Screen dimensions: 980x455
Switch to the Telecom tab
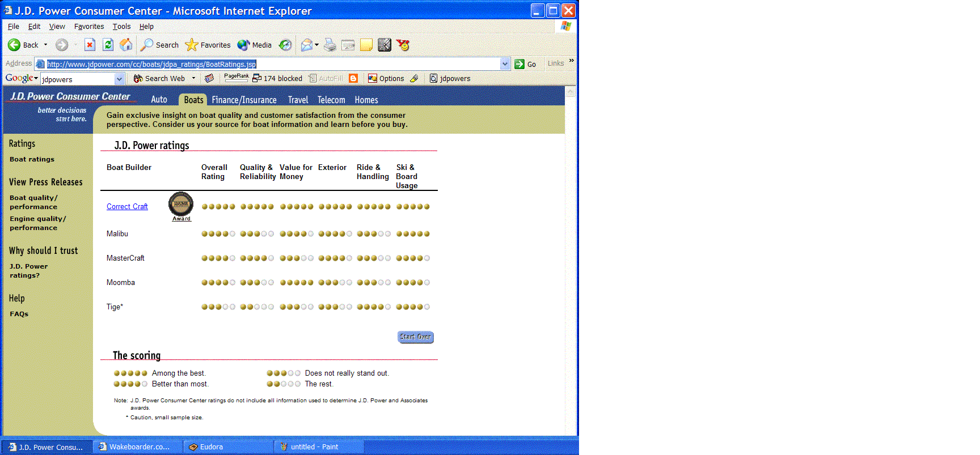tap(331, 100)
